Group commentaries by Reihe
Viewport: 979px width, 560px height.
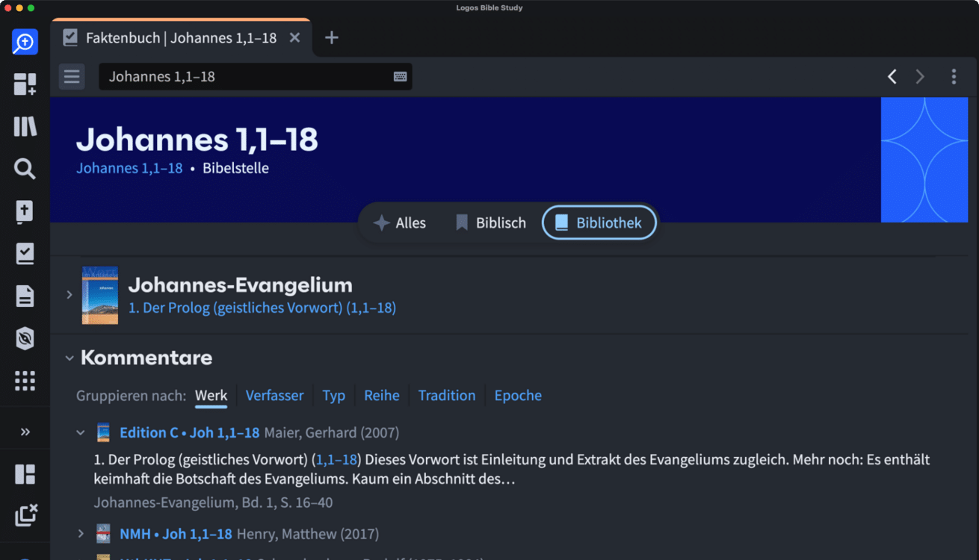(382, 396)
